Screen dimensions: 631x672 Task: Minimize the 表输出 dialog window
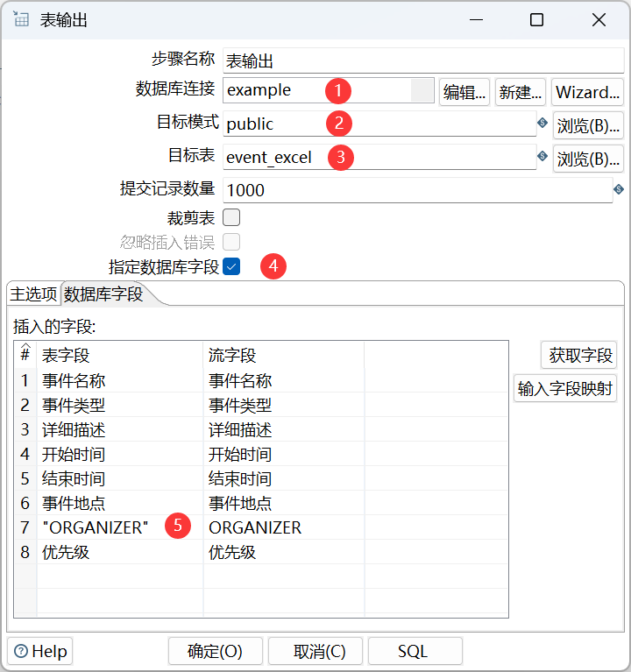pyautogui.click(x=476, y=20)
